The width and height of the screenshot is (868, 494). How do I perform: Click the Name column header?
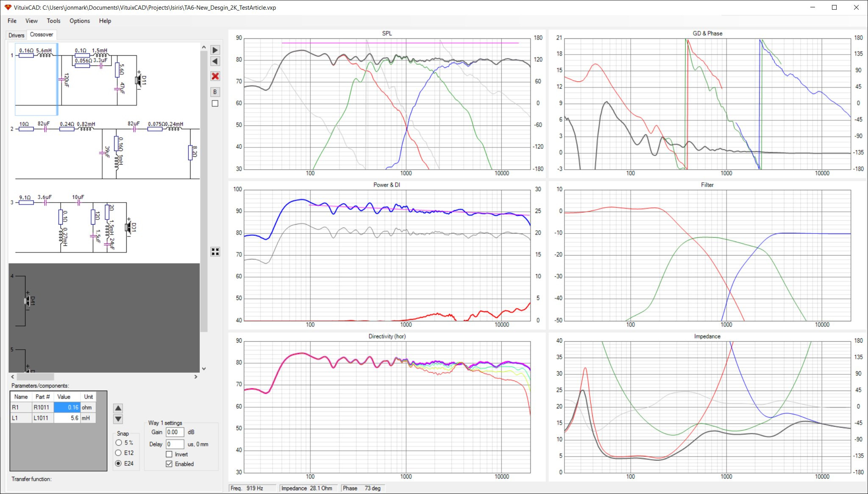pos(21,397)
